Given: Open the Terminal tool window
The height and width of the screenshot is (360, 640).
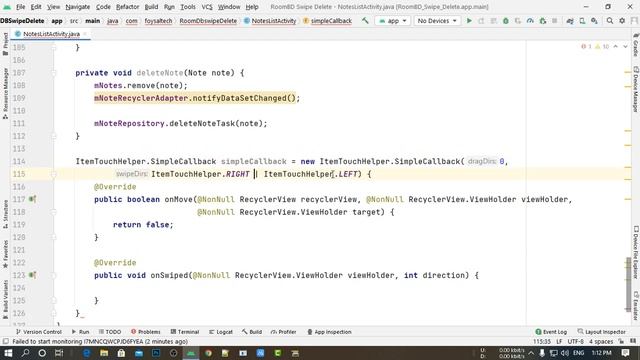Looking at the screenshot, I should pyautogui.click(x=184, y=332).
